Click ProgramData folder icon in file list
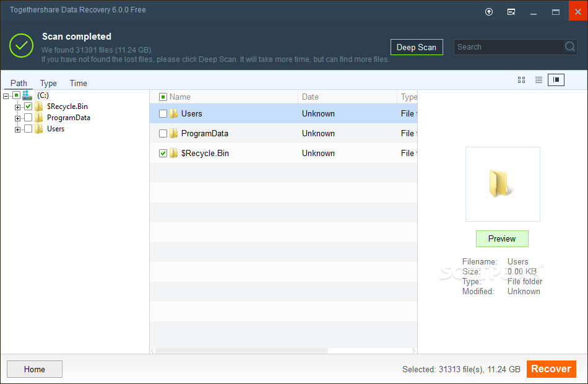The height and width of the screenshot is (384, 588). 173,133
